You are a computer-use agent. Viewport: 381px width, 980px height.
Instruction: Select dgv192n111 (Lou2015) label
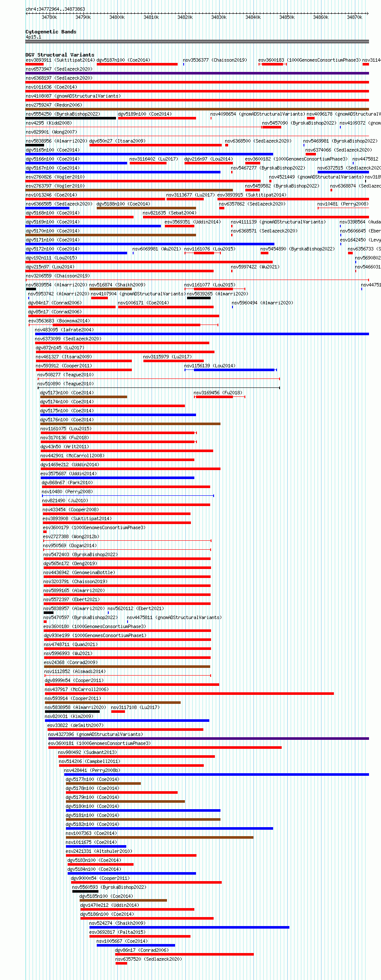click(x=51, y=258)
